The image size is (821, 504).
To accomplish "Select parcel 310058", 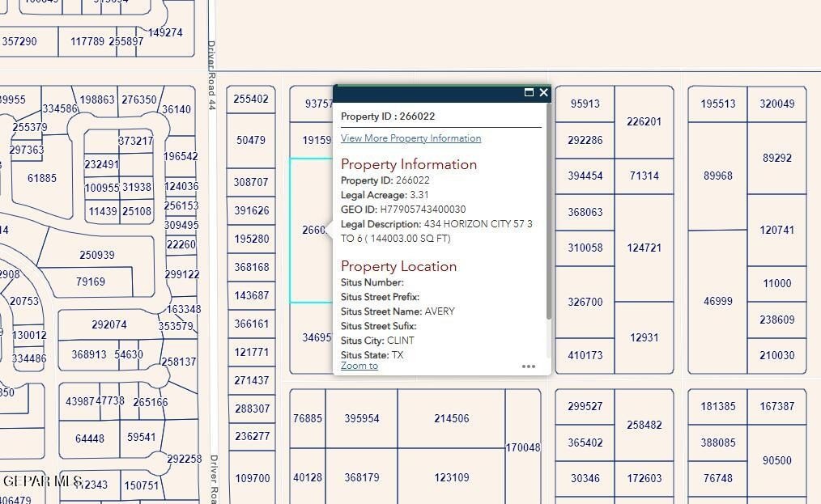I will 585,248.
